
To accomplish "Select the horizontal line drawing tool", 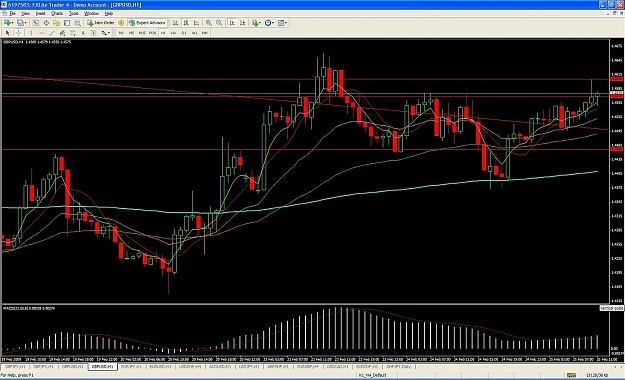I will [41, 33].
